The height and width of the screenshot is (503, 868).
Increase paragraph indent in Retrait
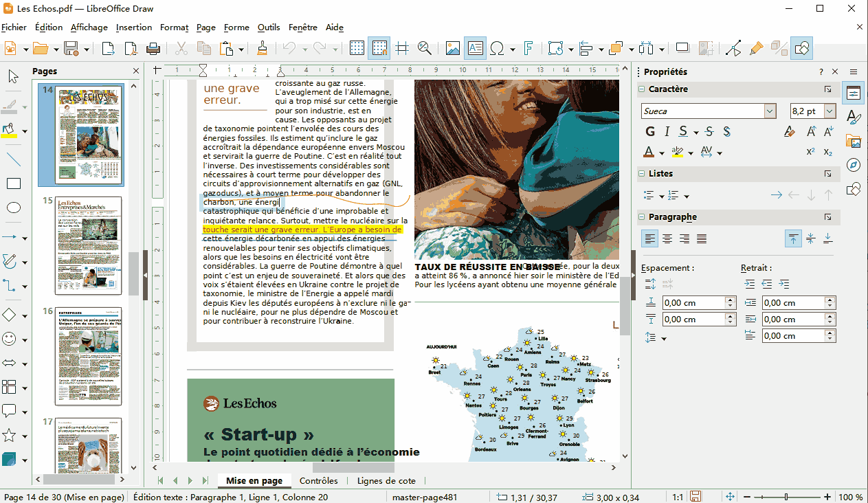(x=750, y=284)
